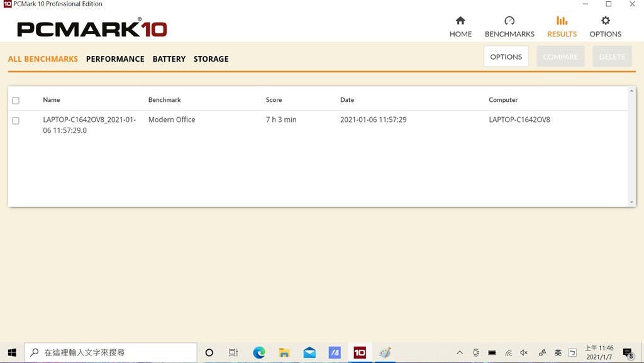Click the scrollbar down arrow
The width and height of the screenshot is (644, 363).
click(631, 203)
